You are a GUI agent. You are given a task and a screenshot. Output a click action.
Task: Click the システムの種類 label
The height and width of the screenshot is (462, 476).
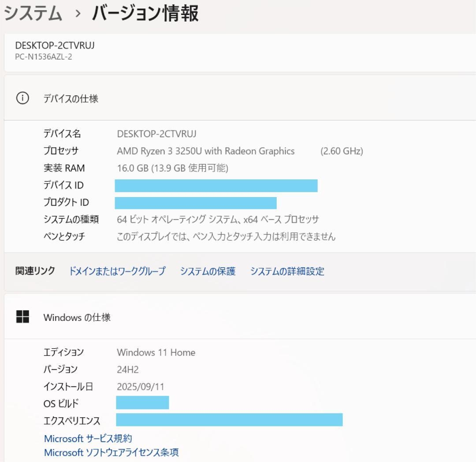71,219
